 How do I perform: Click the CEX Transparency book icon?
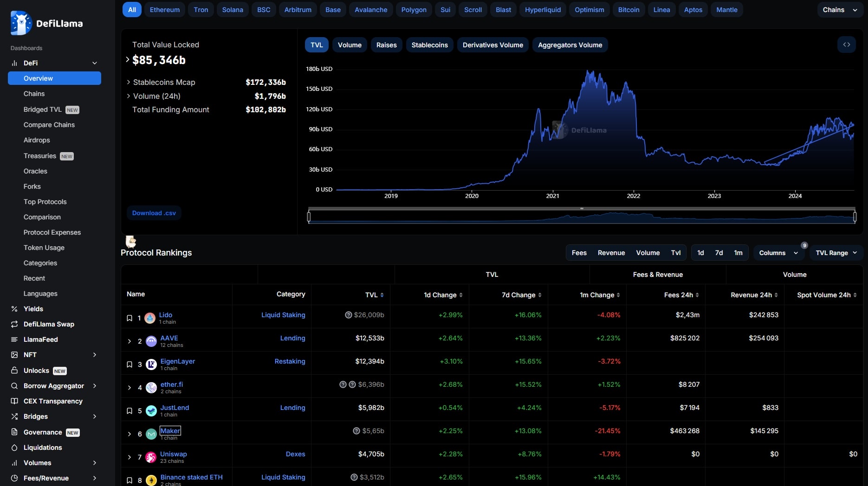14,401
